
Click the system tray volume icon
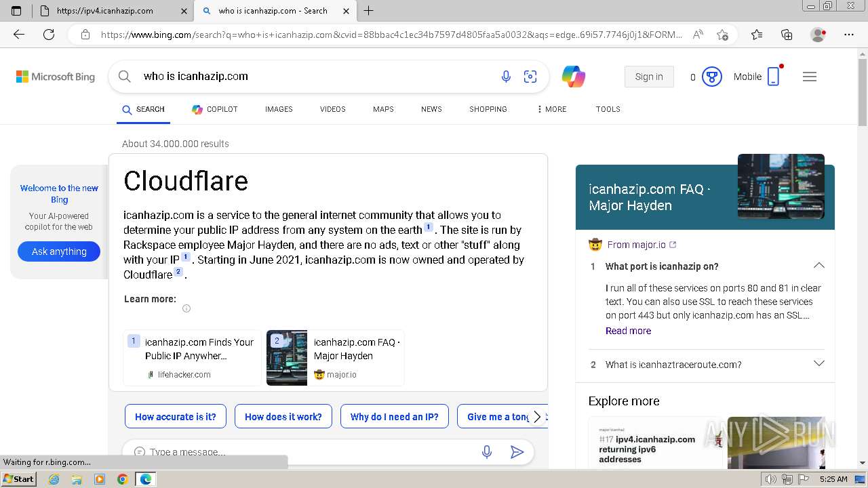(x=771, y=479)
